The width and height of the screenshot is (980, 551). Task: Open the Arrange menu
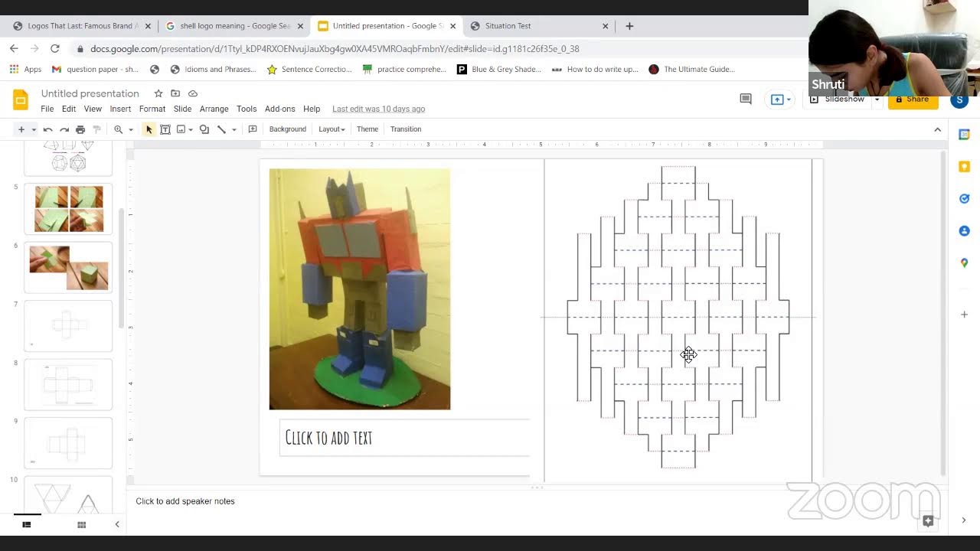coord(214,109)
